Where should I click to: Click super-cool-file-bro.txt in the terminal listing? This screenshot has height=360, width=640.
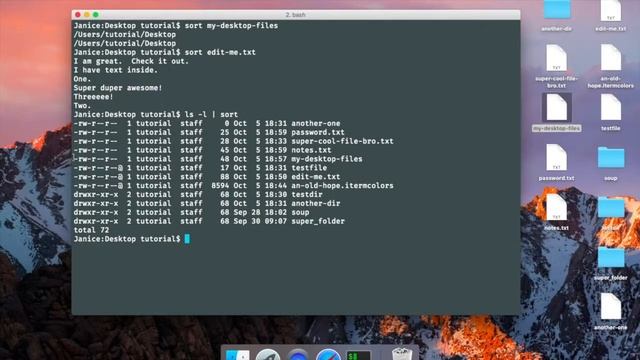342,142
